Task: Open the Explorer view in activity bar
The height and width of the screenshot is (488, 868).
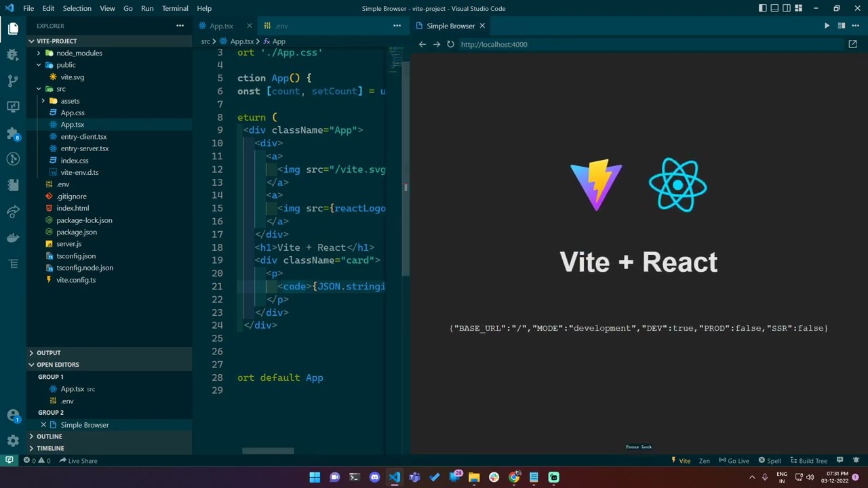Action: point(13,28)
